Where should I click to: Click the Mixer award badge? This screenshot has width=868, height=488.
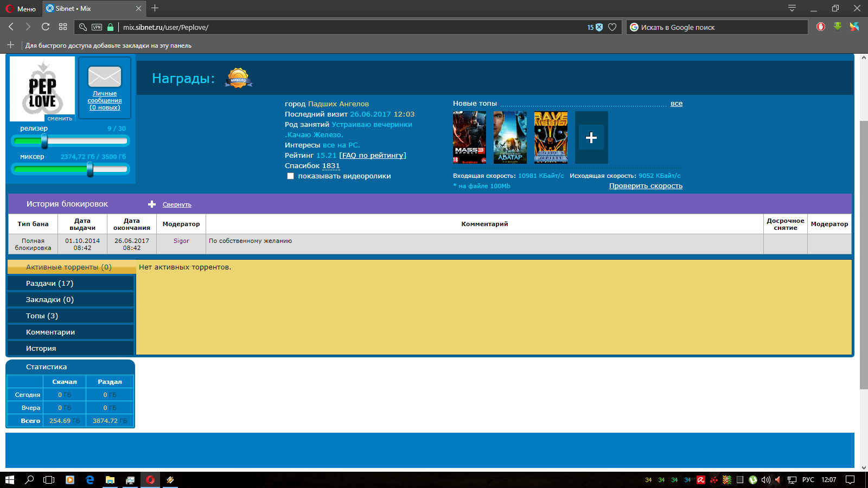(x=238, y=79)
